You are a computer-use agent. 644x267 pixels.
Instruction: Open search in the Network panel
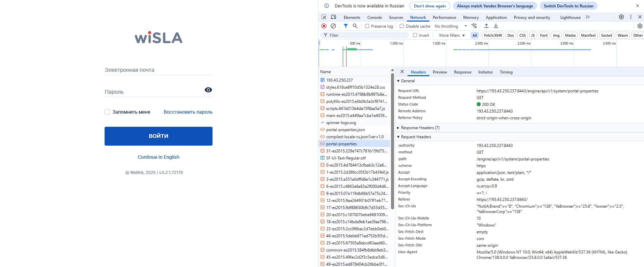click(x=355, y=26)
